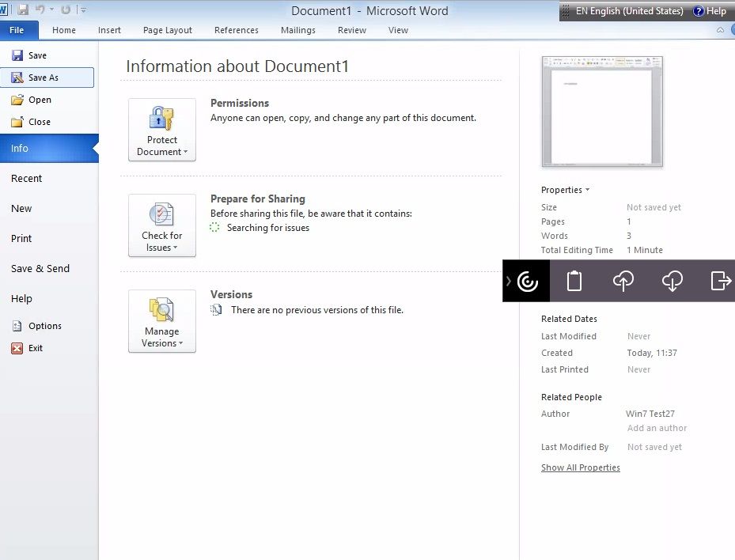Switch to the Page Layout ribbon tab
This screenshot has height=560, width=735.
point(168,30)
